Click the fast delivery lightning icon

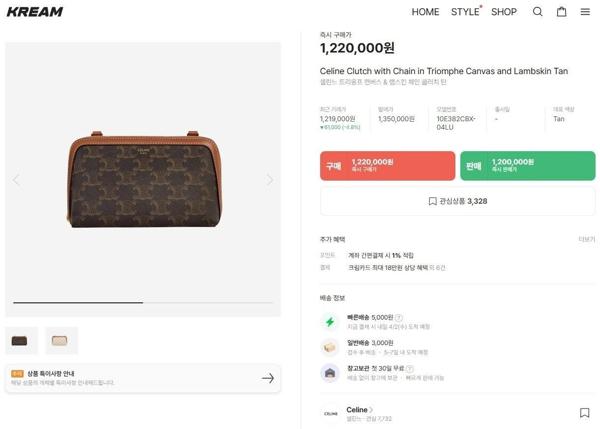click(330, 322)
